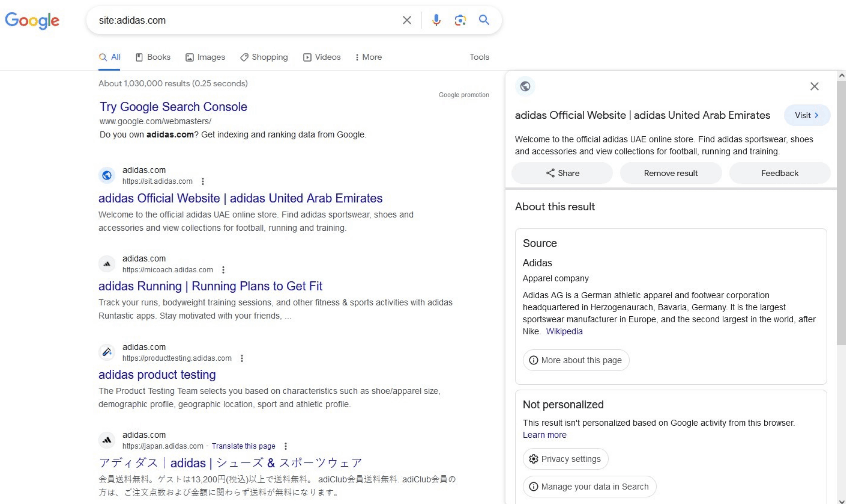Clear the search box with the X icon
Viewport: 846px width, 504px height.
point(407,20)
